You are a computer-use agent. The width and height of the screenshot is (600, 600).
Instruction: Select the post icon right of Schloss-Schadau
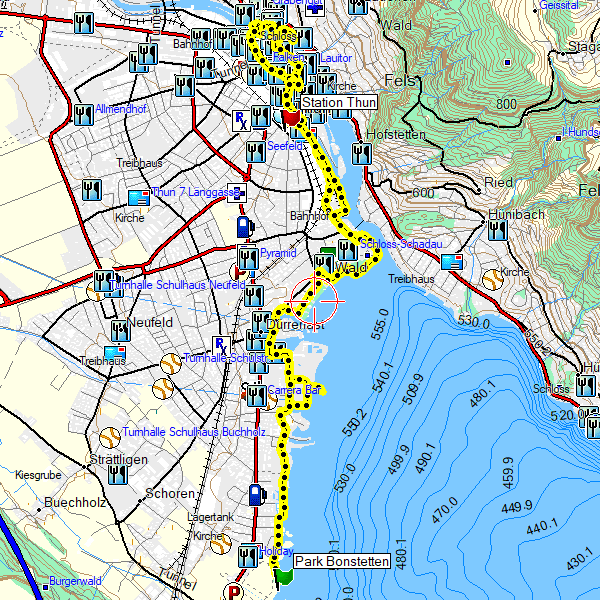tap(453, 262)
